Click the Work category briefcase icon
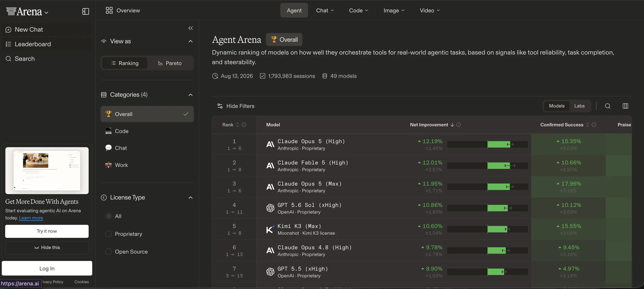644x289 pixels. pyautogui.click(x=108, y=165)
